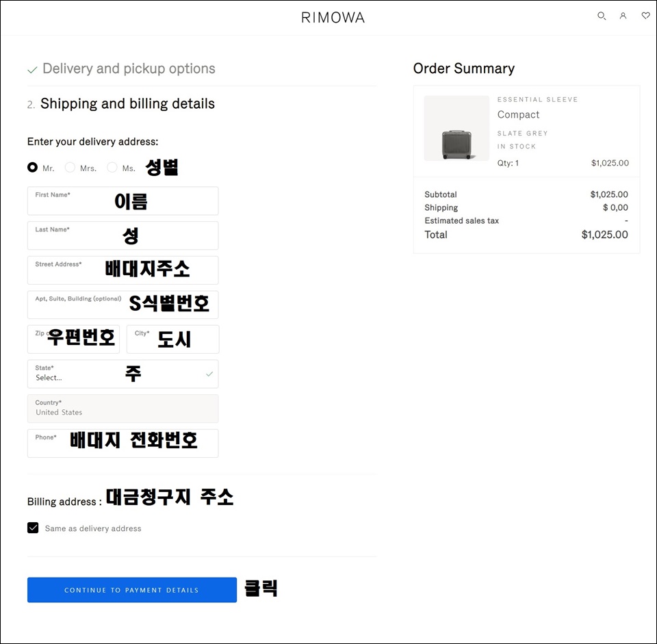The width and height of the screenshot is (657, 644).
Task: Click the Compact suitcase thumbnail
Action: click(456, 128)
